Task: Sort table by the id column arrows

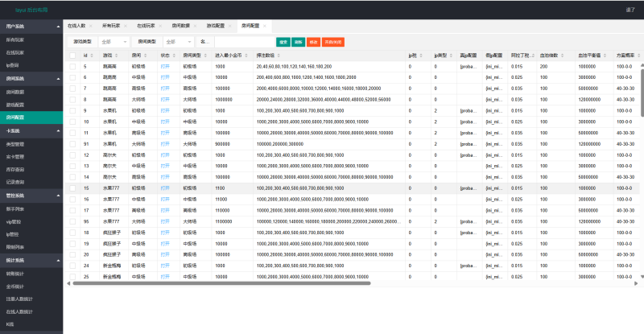Action: [x=92, y=56]
